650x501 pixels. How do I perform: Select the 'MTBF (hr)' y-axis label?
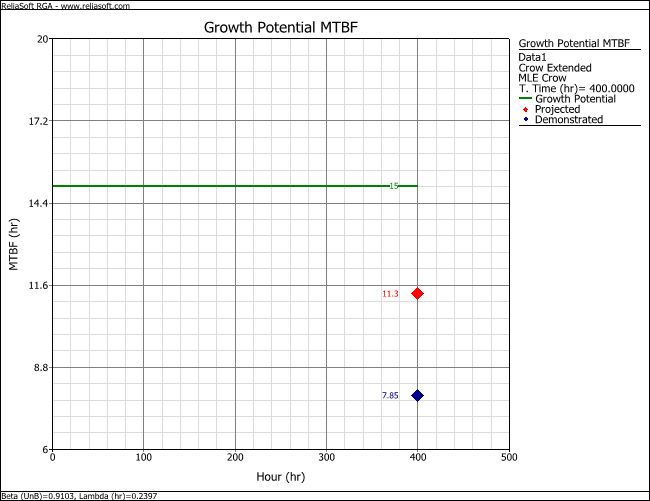(x=15, y=245)
